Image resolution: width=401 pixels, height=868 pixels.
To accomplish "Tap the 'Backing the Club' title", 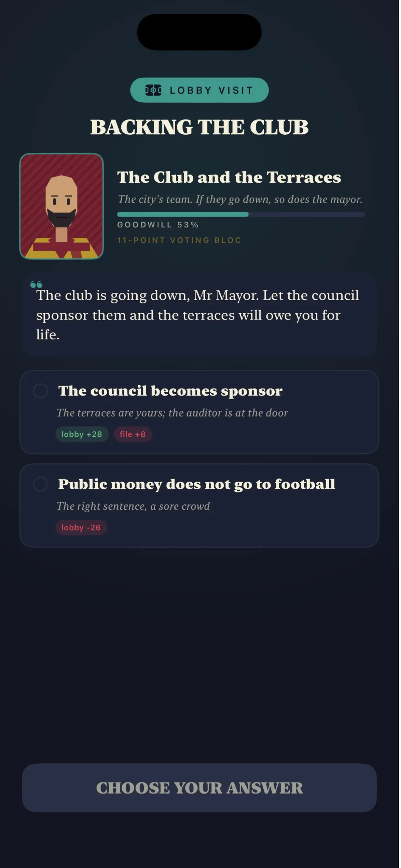I will pyautogui.click(x=199, y=127).
